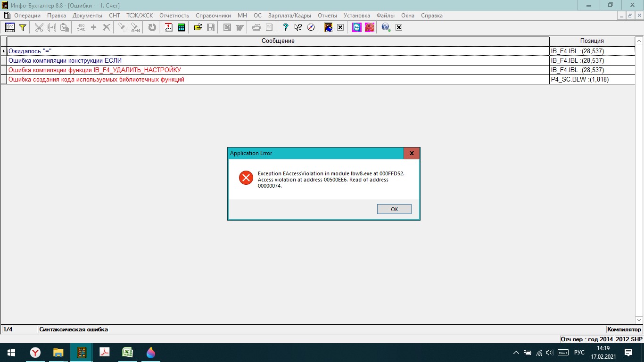644x362 pixels.
Task: Click the 'Компилятор' status bar label
Action: click(624, 329)
